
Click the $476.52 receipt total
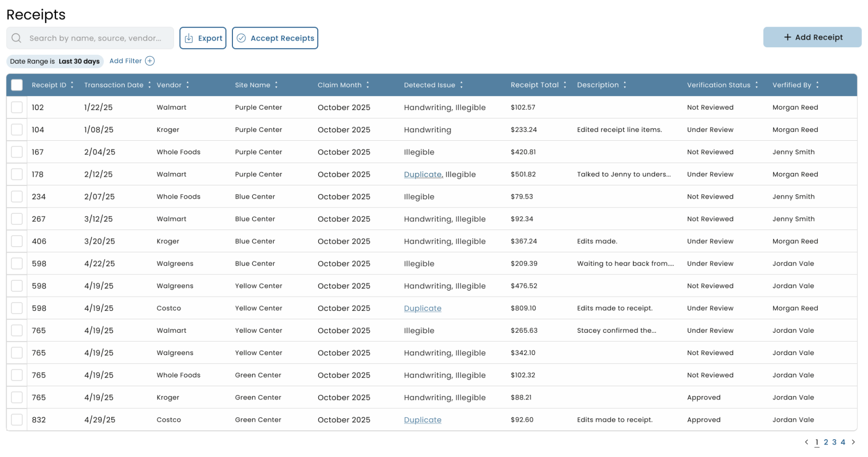[524, 286]
